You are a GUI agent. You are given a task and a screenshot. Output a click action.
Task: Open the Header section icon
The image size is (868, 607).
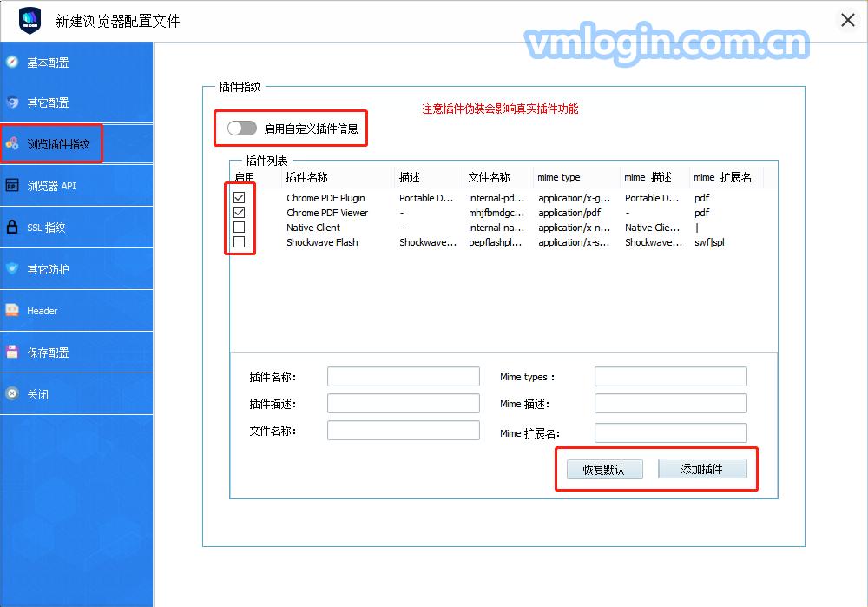[x=13, y=310]
